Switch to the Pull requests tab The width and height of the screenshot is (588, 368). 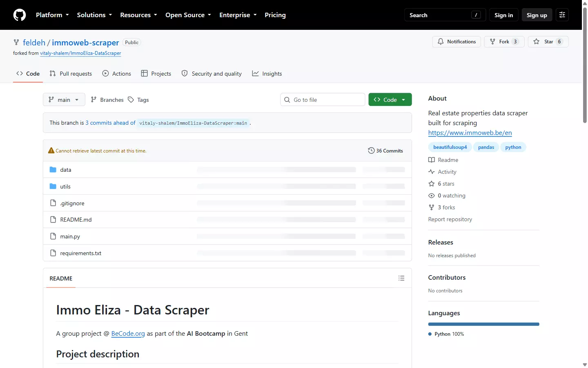[x=71, y=74]
